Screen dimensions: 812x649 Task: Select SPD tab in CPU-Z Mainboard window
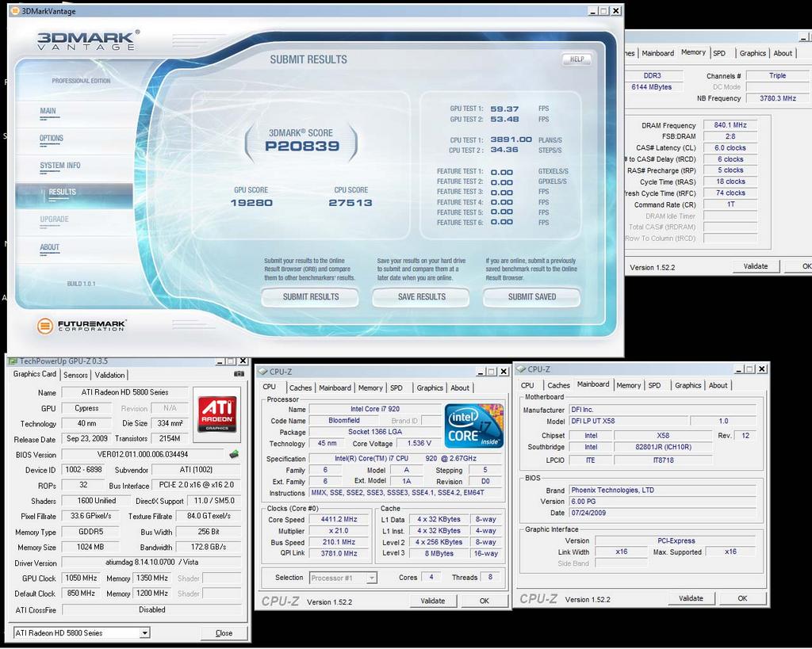click(654, 385)
